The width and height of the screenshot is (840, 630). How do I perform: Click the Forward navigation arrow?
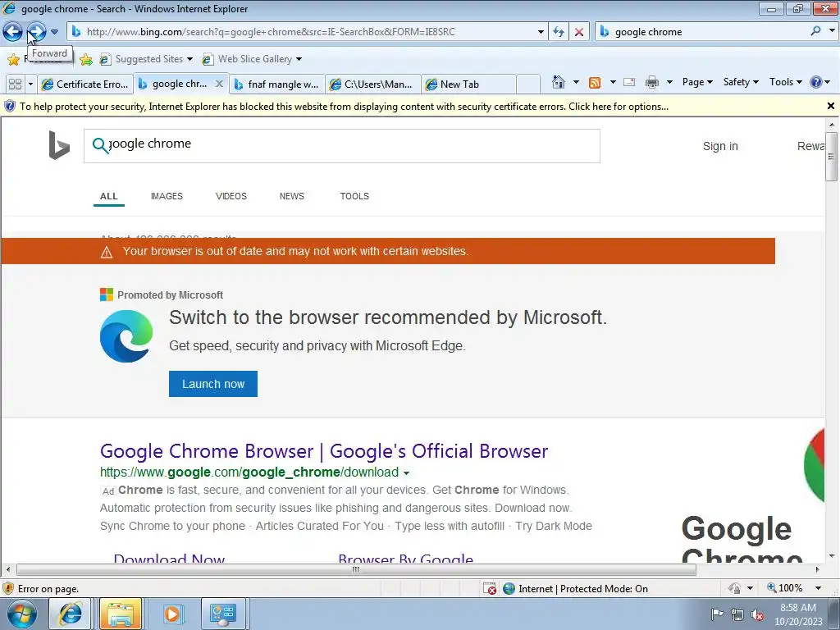pos(36,32)
